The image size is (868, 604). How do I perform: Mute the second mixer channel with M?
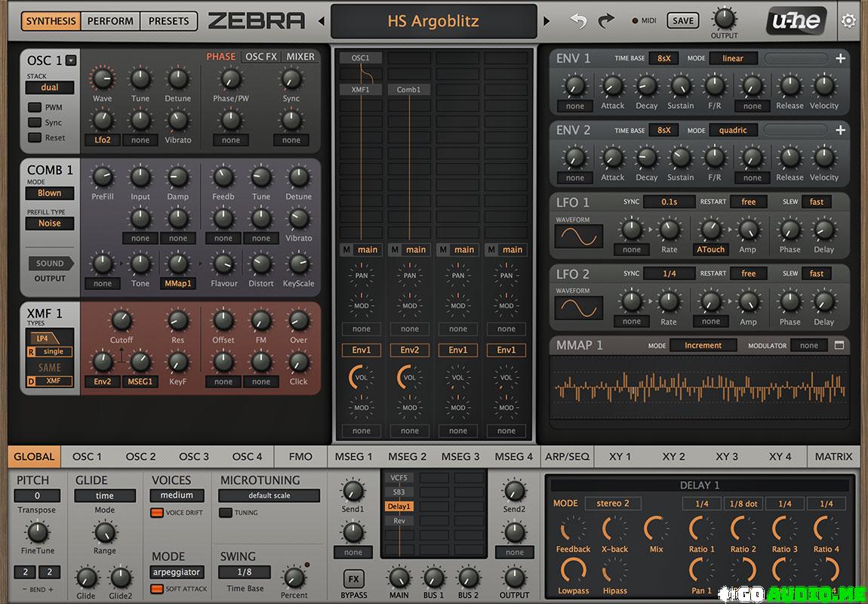click(395, 250)
